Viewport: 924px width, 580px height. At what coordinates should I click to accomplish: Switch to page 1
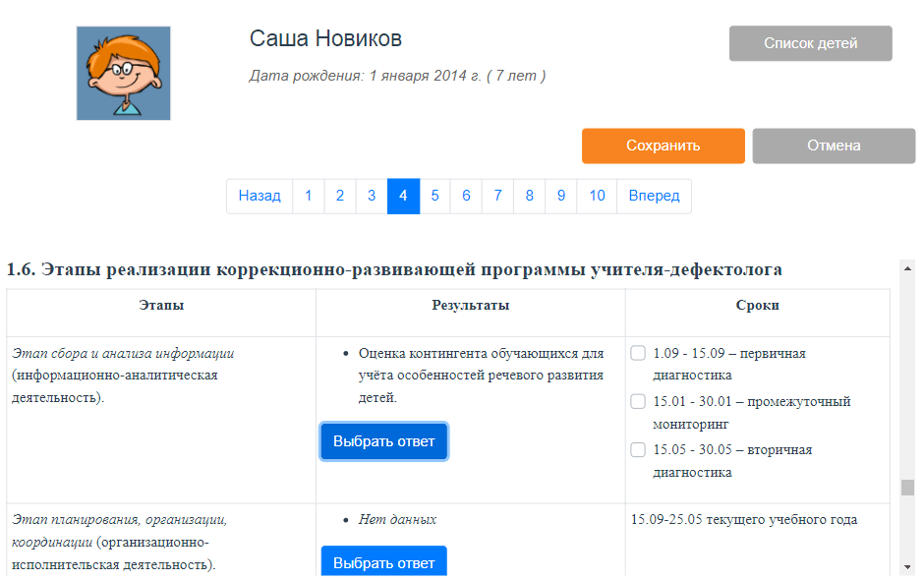tap(308, 196)
